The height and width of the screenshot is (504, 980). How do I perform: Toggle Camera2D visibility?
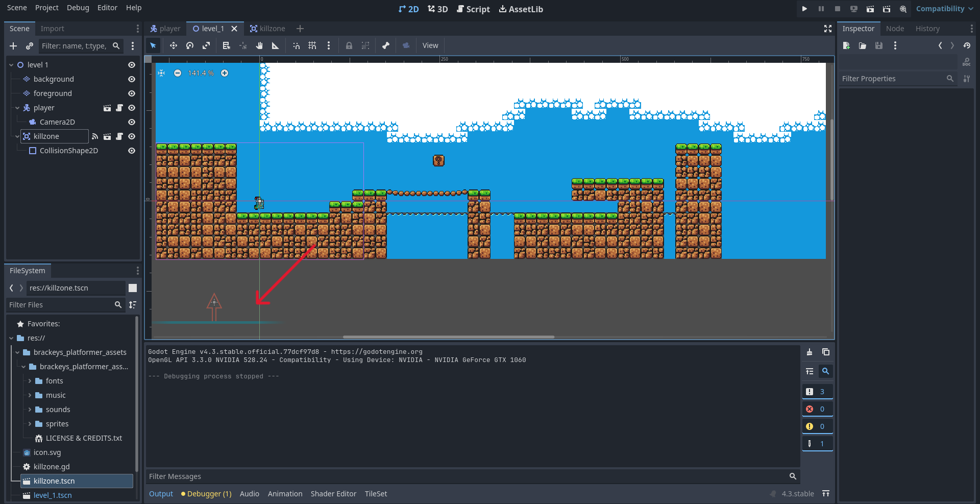[132, 122]
